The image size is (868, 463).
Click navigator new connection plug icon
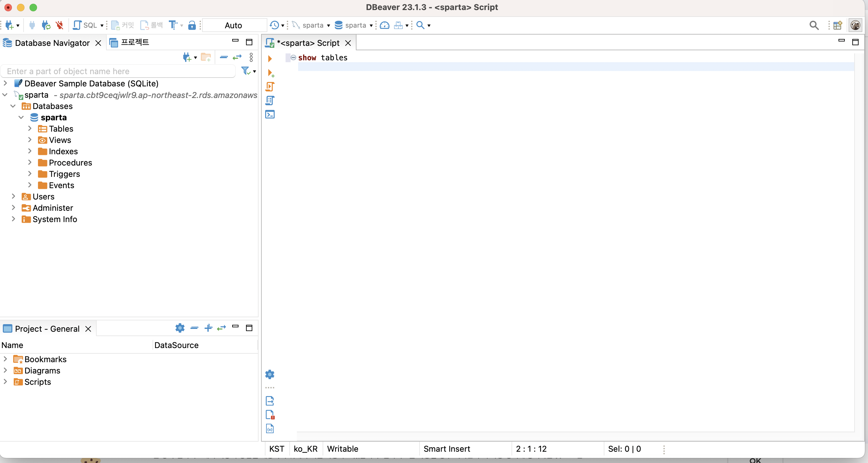(187, 57)
